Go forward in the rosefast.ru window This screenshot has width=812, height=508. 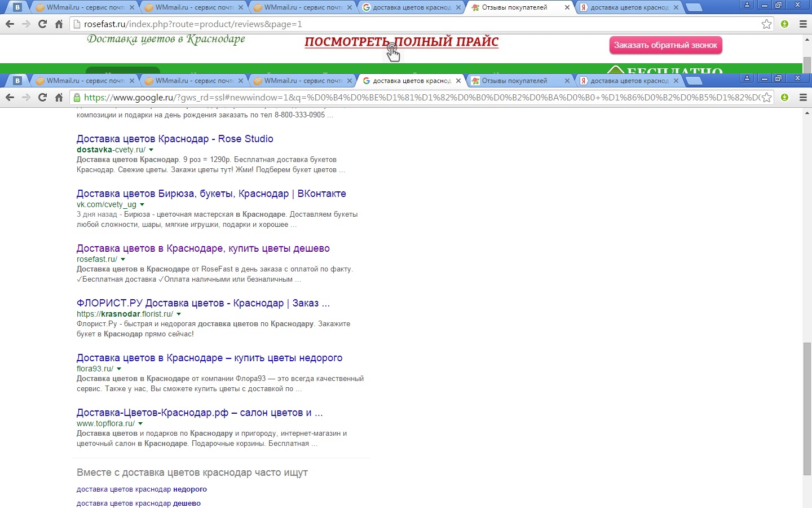(26, 24)
